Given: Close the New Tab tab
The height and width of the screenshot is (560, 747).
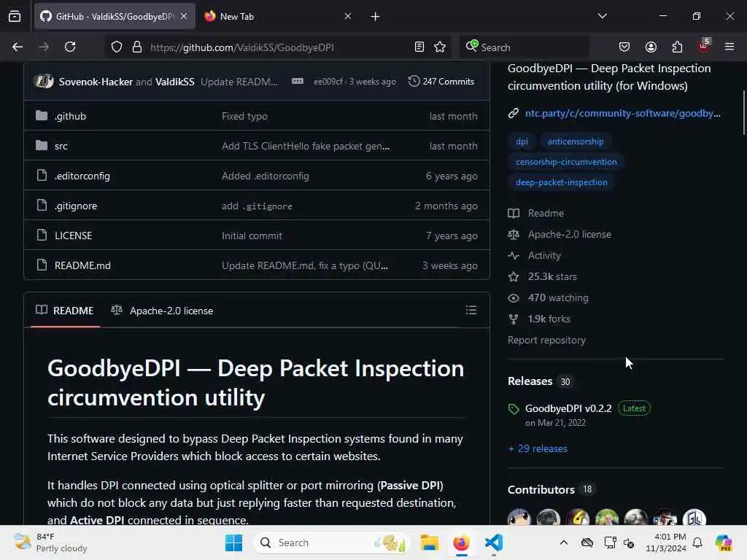Looking at the screenshot, I should [348, 16].
